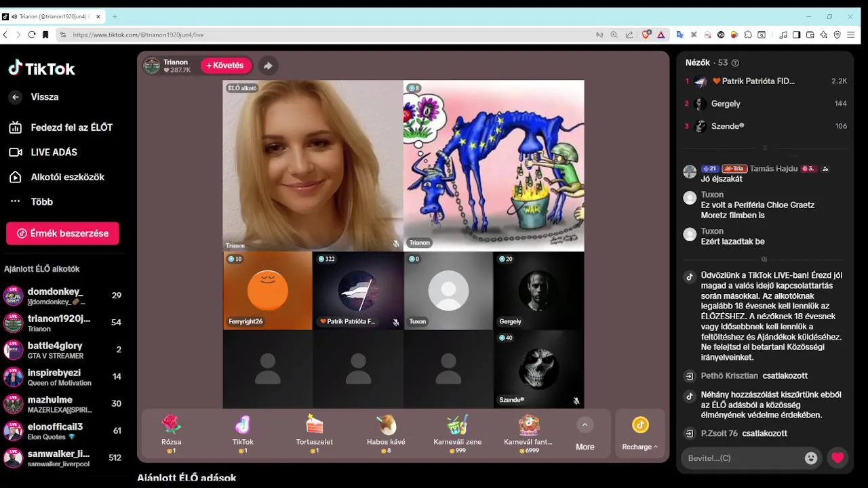Screen dimensions: 868x488
Task: Send a Rózsa gift
Action: click(x=172, y=434)
